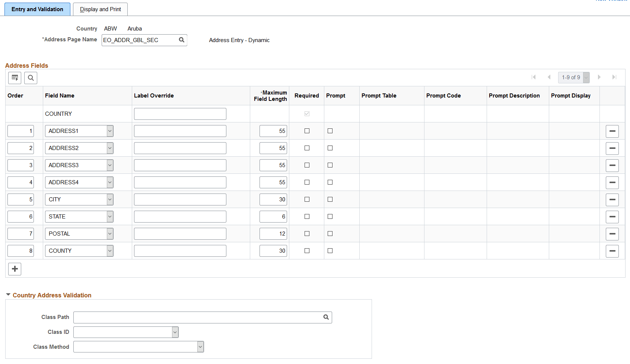
Task: Open the Address Page Name lookup
Action: tap(181, 40)
